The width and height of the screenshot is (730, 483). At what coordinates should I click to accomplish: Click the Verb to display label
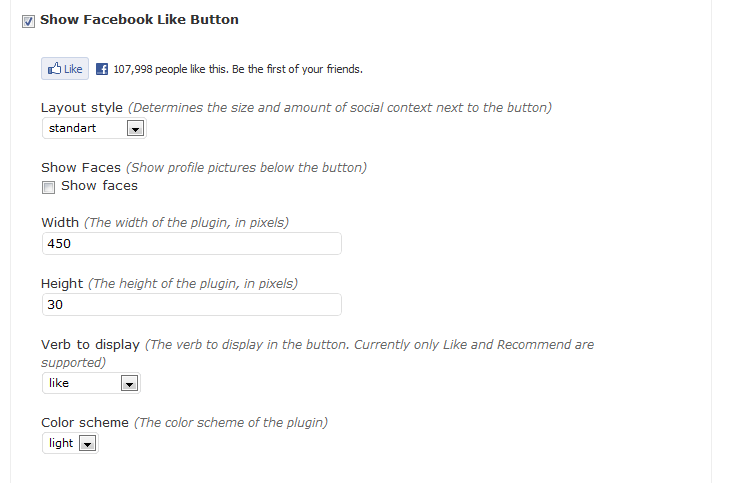(90, 345)
